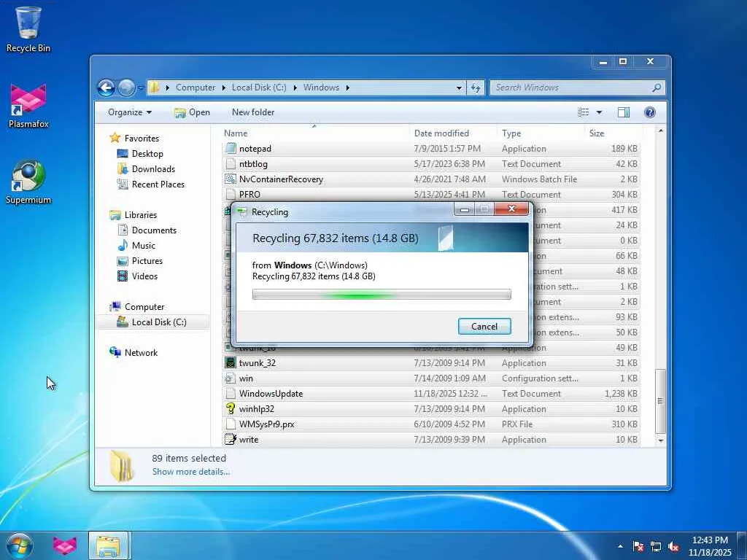Sort by the Size column header
This screenshot has width=747, height=560.
613,133
